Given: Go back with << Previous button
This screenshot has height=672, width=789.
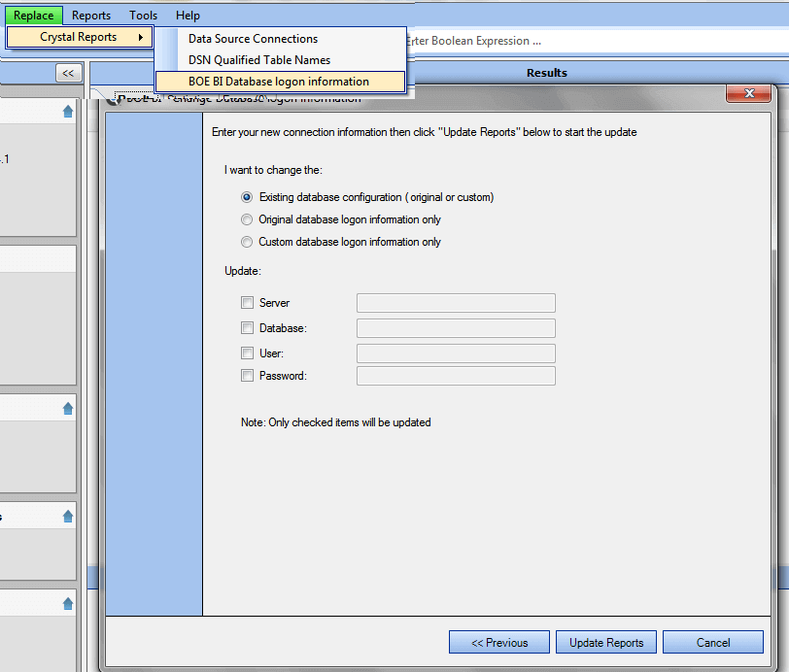Looking at the screenshot, I should 498,643.
